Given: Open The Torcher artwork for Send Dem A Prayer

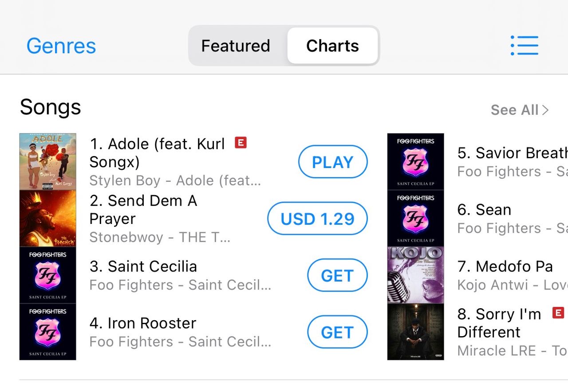Looking at the screenshot, I should [x=48, y=218].
